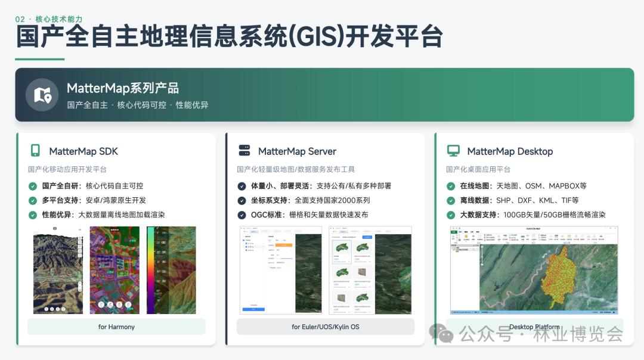Viewport: 644px width, 360px height.
Task: Click the text "支持公有/私有多种部署"
Action: tap(354, 186)
